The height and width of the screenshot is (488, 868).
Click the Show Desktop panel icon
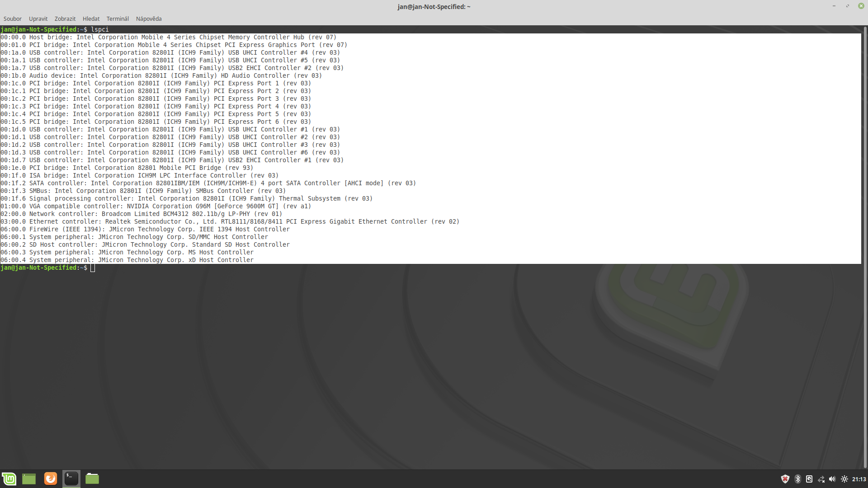point(29,479)
